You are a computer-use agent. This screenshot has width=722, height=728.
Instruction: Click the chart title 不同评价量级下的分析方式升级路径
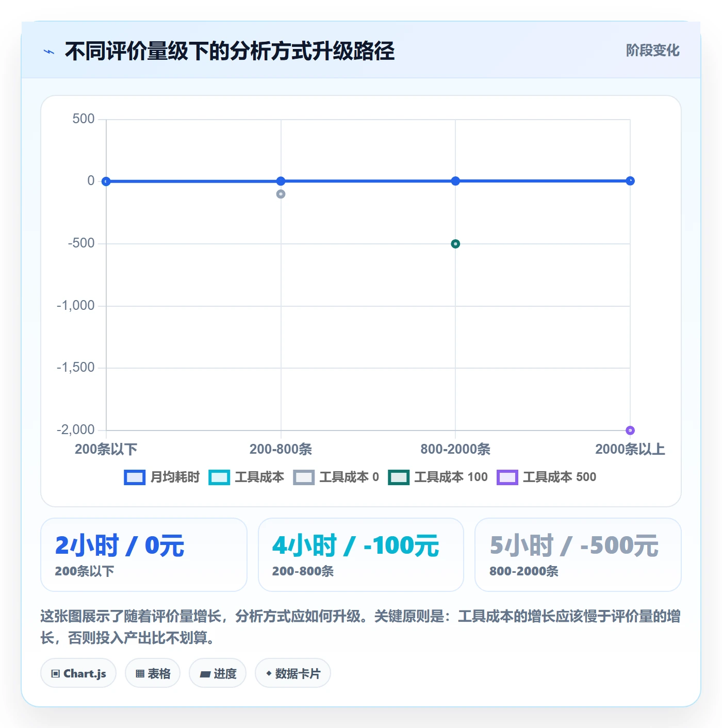tap(229, 51)
